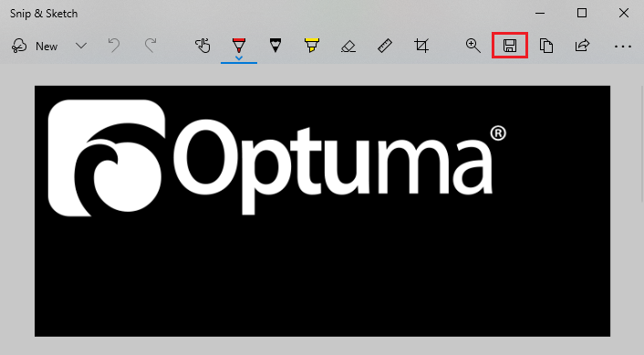Image resolution: width=644 pixels, height=355 pixels.
Task: Select the yellow Highlighter tool
Action: pos(312,46)
